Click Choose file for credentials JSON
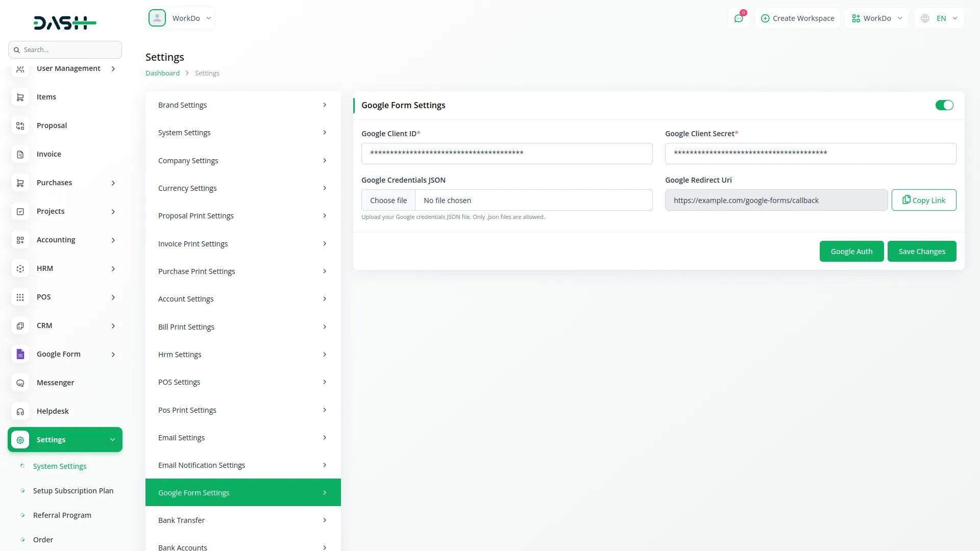This screenshot has height=551, width=980. tap(388, 200)
